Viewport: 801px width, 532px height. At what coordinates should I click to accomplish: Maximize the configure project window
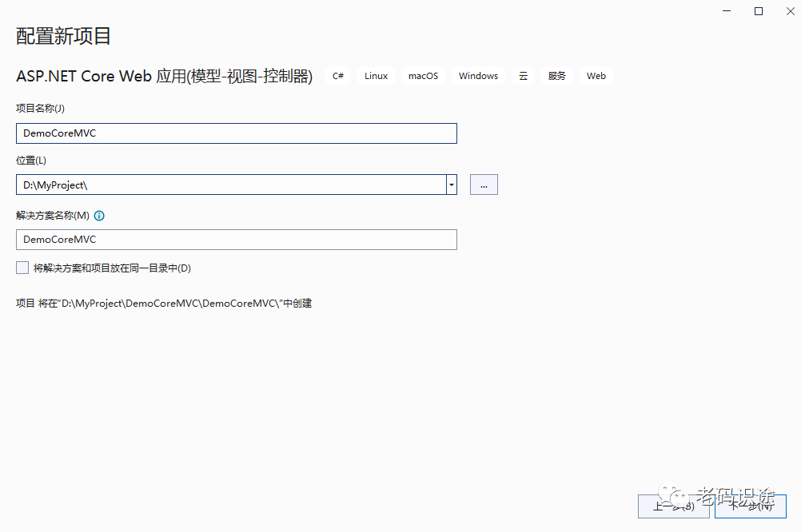759,11
